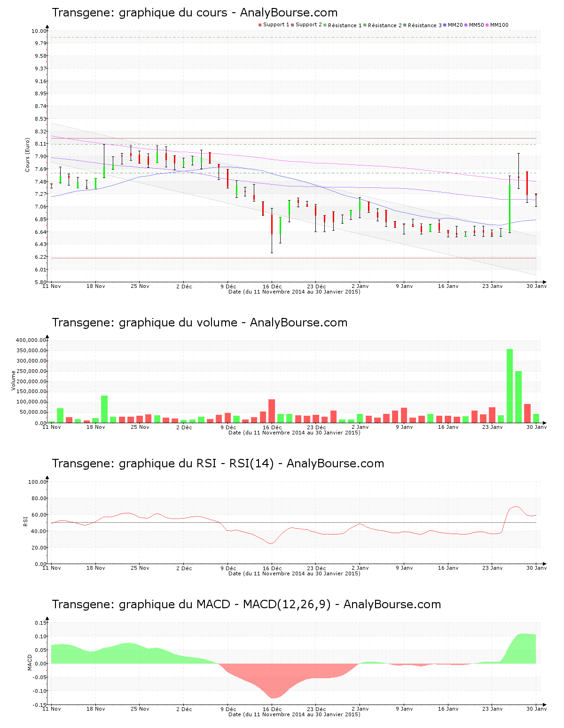Click the MM50 purple legend swatch
Viewport: 564px width, 728px height.
[x=466, y=25]
